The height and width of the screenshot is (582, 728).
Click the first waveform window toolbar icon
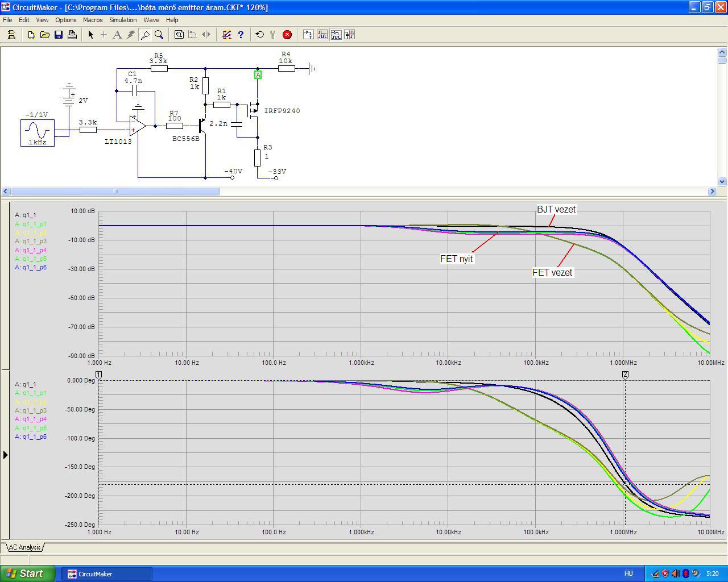[308, 35]
